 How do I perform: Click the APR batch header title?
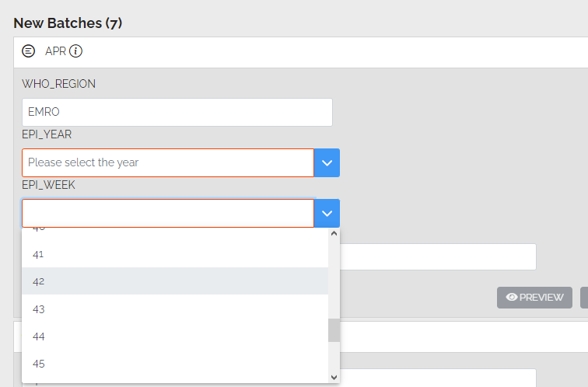click(55, 51)
